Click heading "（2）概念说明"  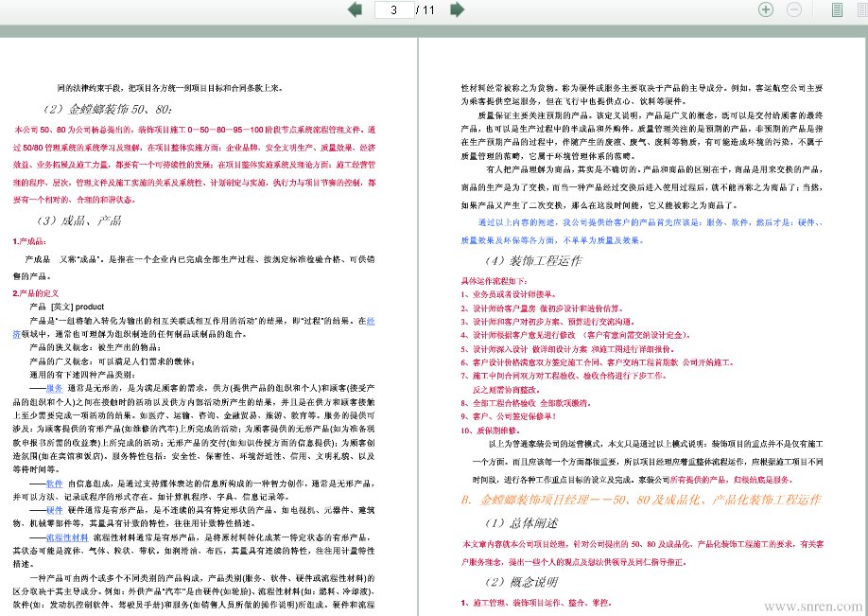(521, 582)
